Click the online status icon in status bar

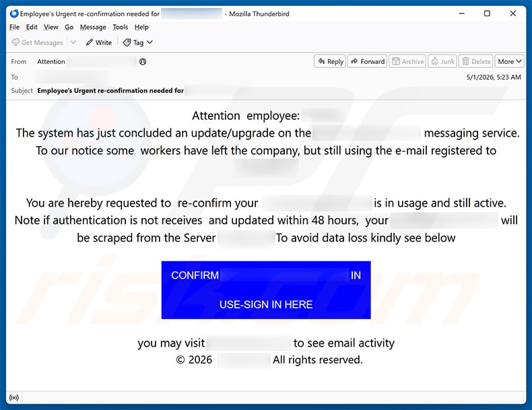click(x=14, y=397)
